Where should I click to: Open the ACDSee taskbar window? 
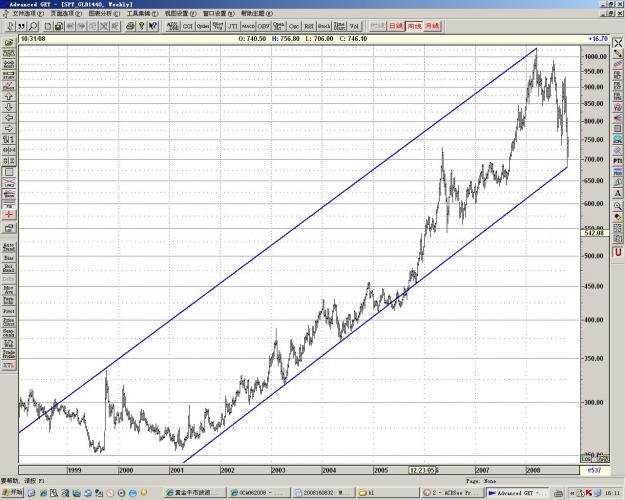click(x=453, y=493)
